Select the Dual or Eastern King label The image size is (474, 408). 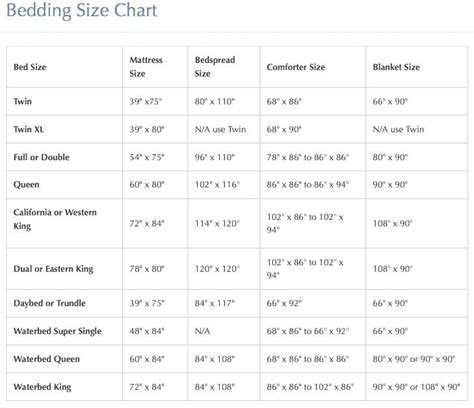pyautogui.click(x=53, y=269)
